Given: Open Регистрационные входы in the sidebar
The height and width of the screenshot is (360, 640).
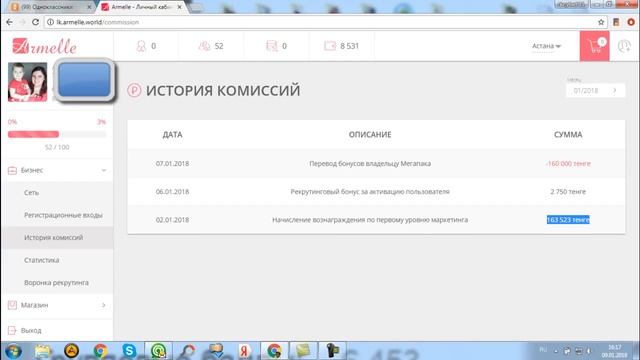Looking at the screenshot, I should click(63, 215).
